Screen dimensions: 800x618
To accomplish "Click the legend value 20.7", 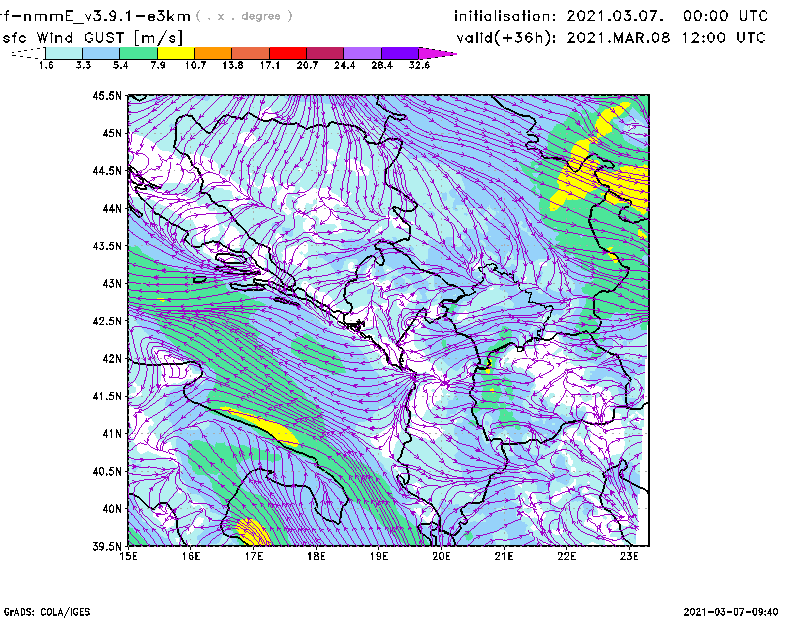I will click(x=307, y=65).
